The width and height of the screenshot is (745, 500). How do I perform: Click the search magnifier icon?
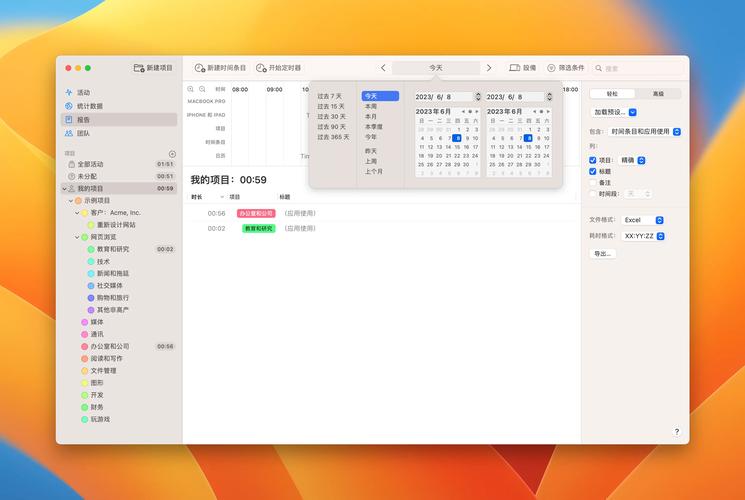(x=599, y=68)
